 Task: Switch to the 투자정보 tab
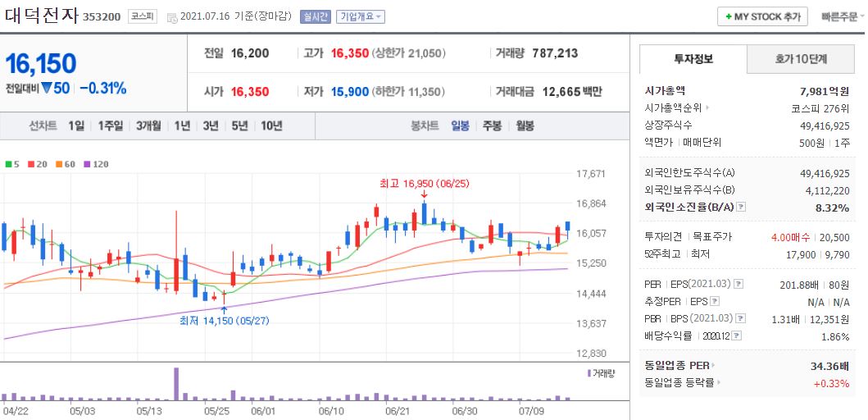click(x=693, y=59)
